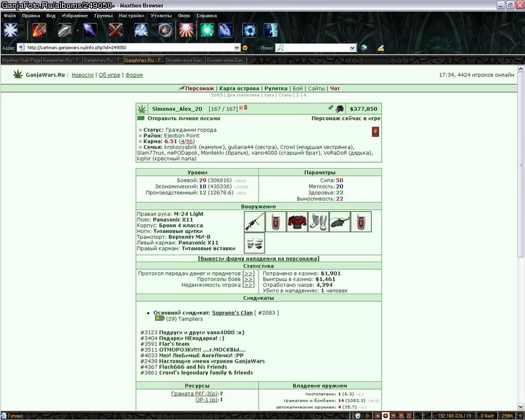Viewport: 525px width, 420px height.
Task: Open the Избранное menu
Action: coord(75,16)
